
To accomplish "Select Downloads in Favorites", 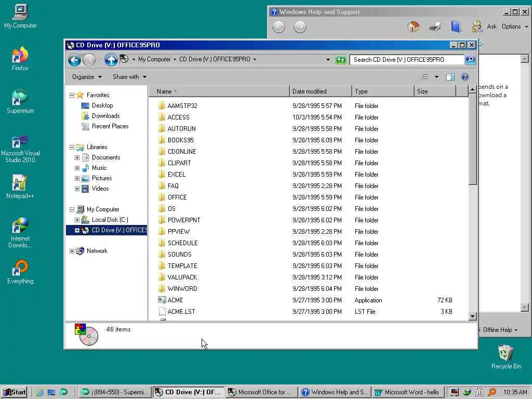I will click(105, 116).
